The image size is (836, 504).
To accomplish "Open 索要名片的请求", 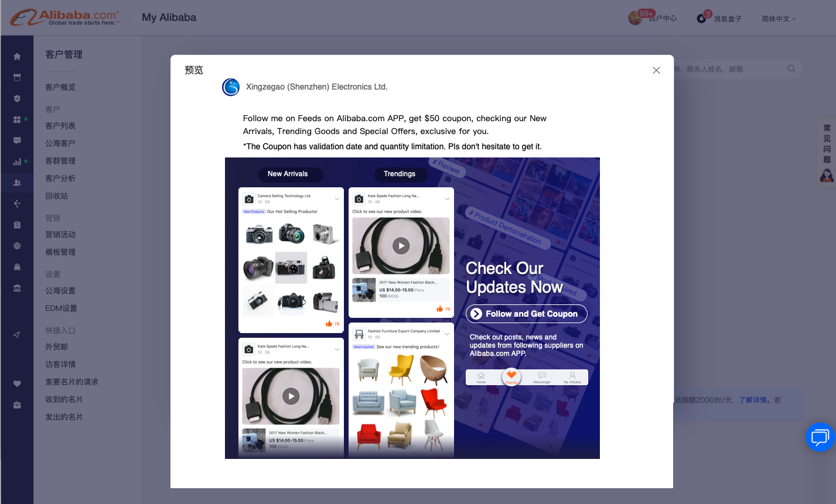I will tap(71, 382).
